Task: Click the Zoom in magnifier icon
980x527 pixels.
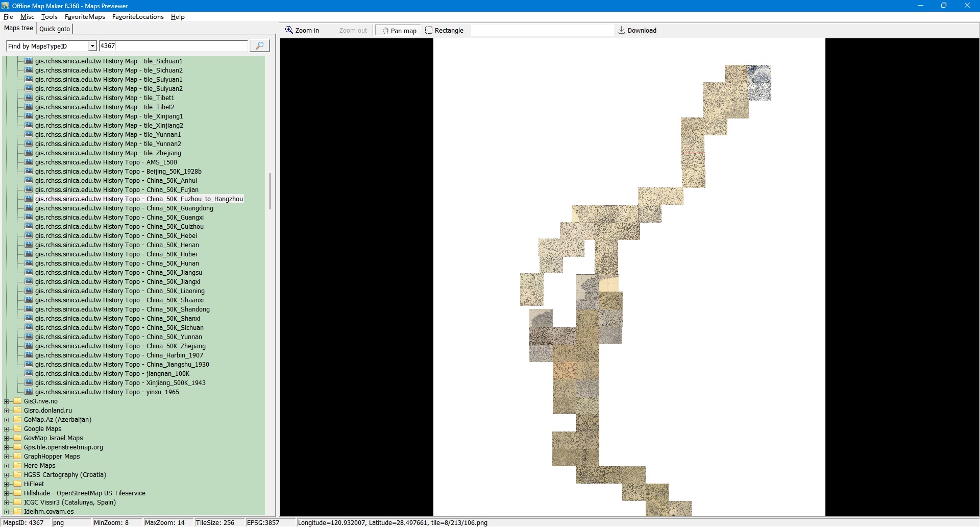Action: [289, 30]
